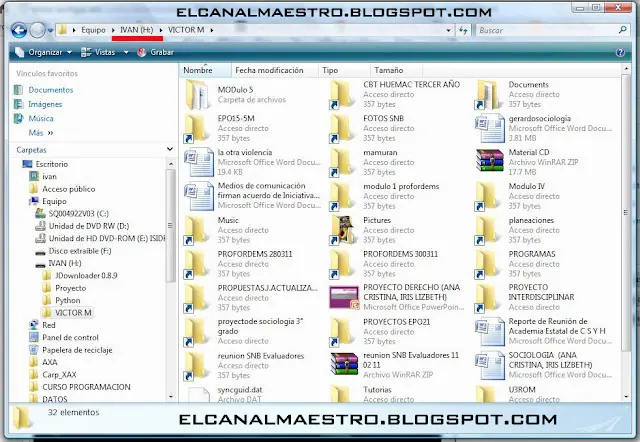The image size is (640, 442).
Task: Open Documentos favorite link
Action: click(51, 90)
